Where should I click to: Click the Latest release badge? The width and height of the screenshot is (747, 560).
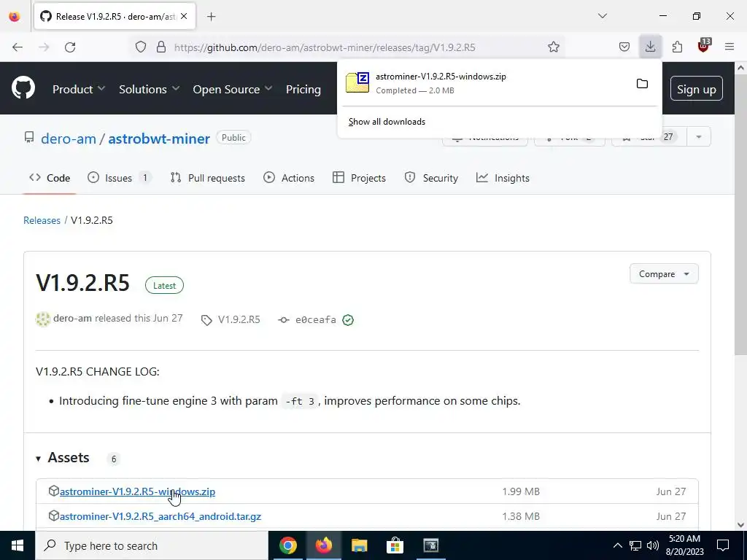164,285
